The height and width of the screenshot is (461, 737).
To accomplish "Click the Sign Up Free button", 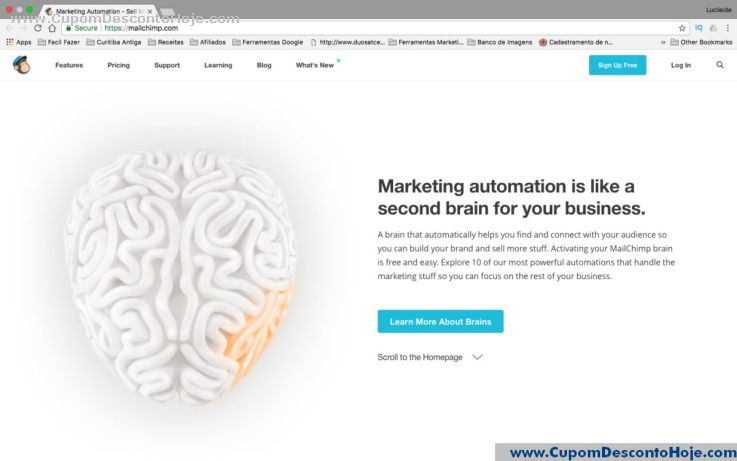I will coord(617,65).
